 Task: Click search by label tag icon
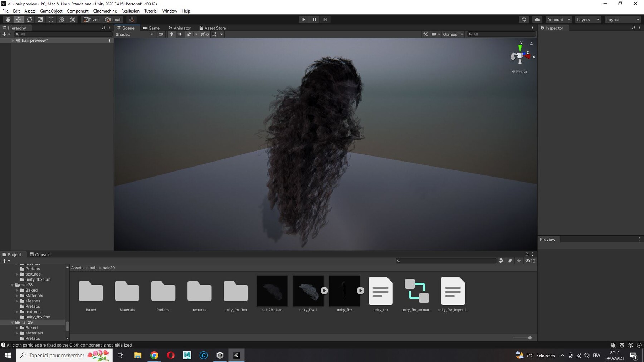tap(510, 261)
